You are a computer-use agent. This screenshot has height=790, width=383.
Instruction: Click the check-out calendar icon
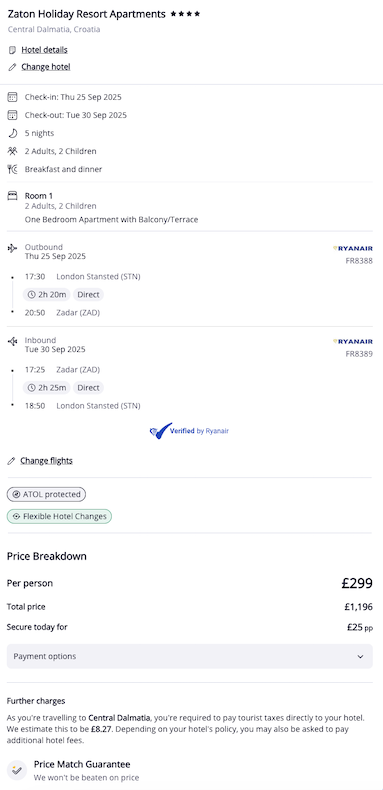[13, 115]
